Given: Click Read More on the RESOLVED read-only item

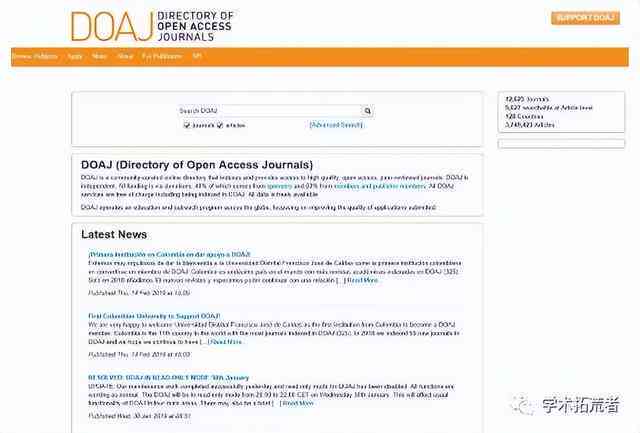Looking at the screenshot, I should pyautogui.click(x=298, y=404).
